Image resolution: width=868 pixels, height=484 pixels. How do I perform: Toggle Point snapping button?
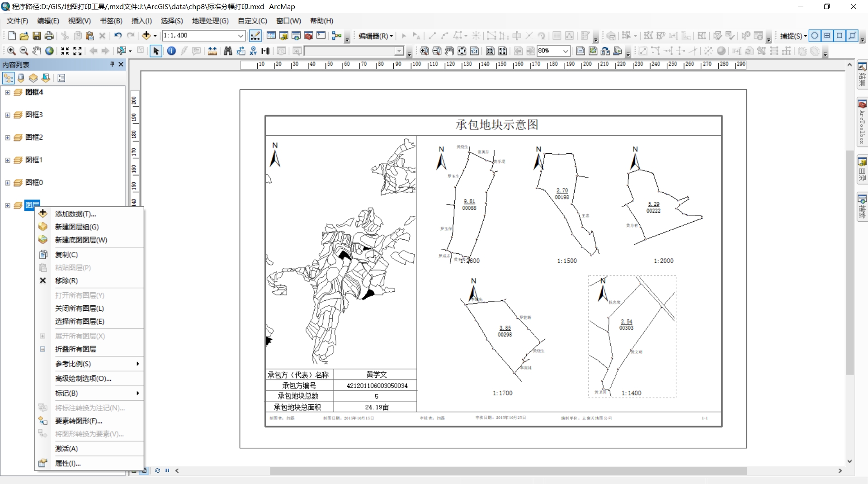tap(815, 36)
